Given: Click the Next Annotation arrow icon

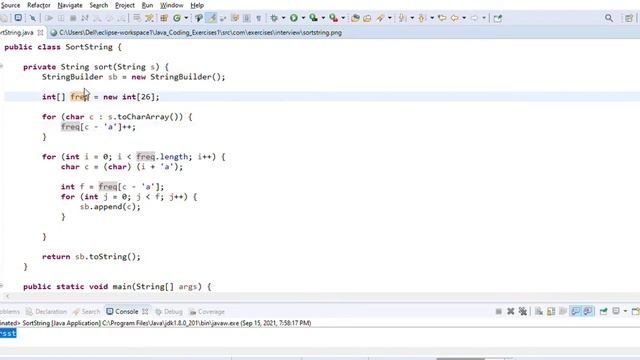Looking at the screenshot, I should coord(402,18).
